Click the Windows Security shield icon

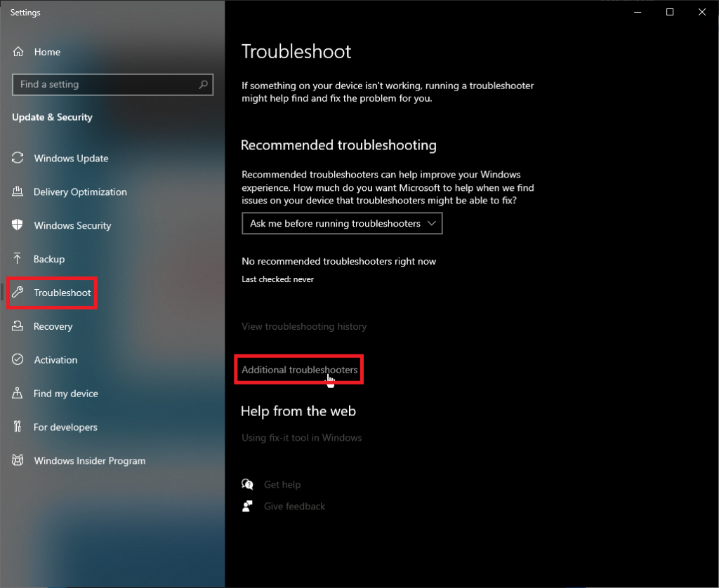pyautogui.click(x=18, y=226)
